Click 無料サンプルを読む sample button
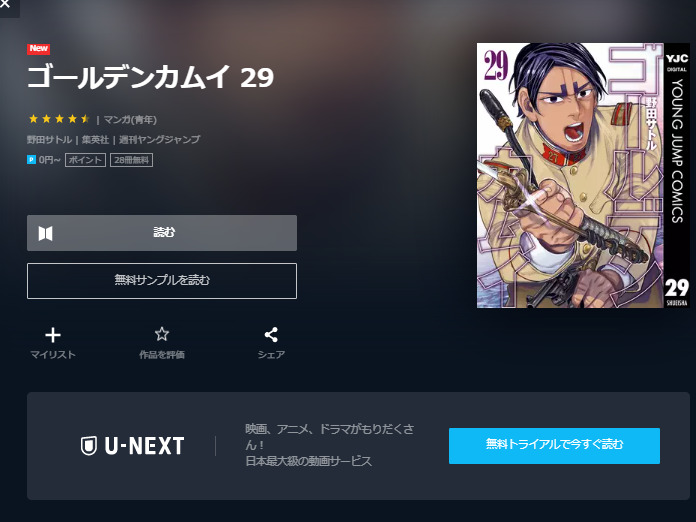696x522 pixels. (x=162, y=281)
